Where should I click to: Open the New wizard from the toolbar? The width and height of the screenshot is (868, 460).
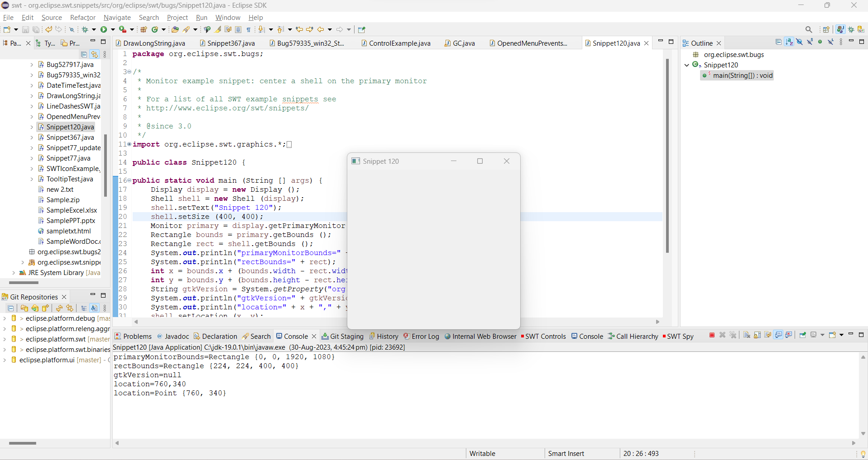point(6,29)
